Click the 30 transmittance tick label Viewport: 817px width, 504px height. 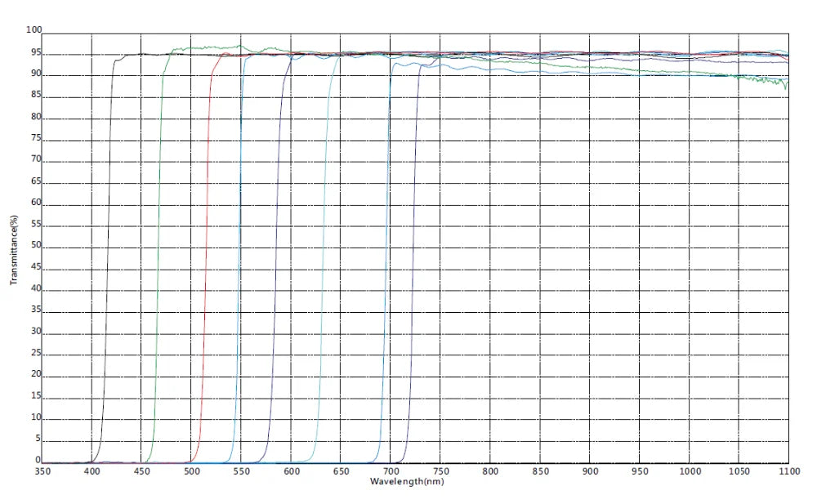[36, 332]
